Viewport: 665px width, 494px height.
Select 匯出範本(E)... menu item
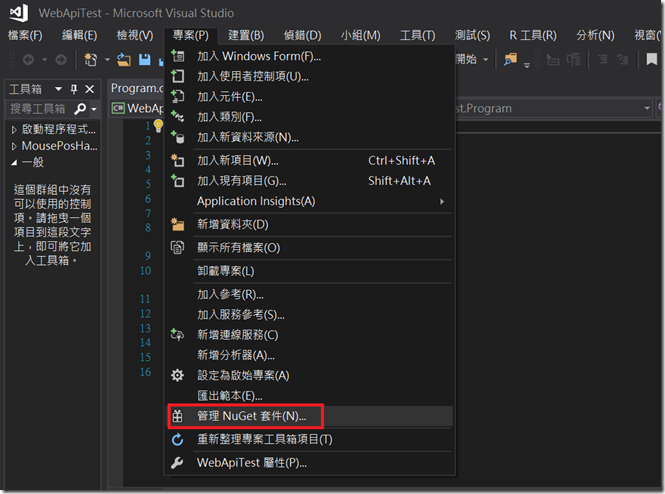[x=310, y=396]
